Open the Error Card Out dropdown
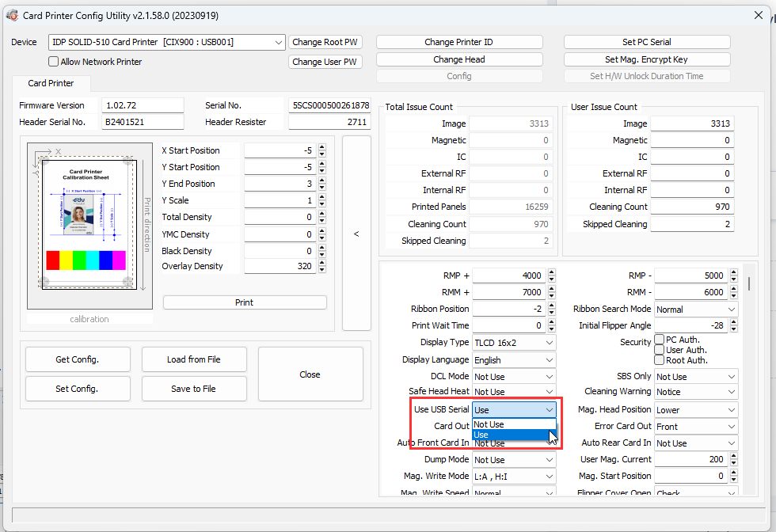This screenshot has height=532, width=776. tap(696, 427)
